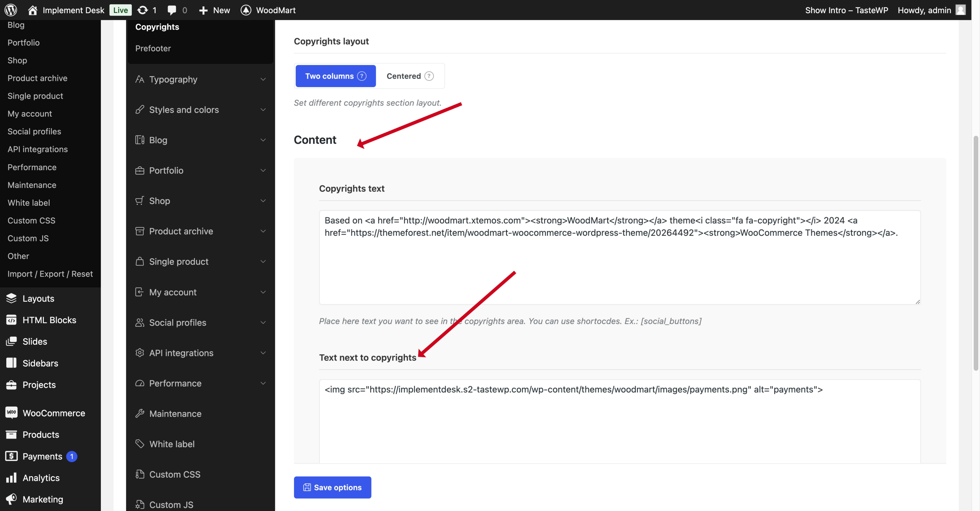Expand the Blog settings section chevron
The image size is (980, 511).
point(263,140)
